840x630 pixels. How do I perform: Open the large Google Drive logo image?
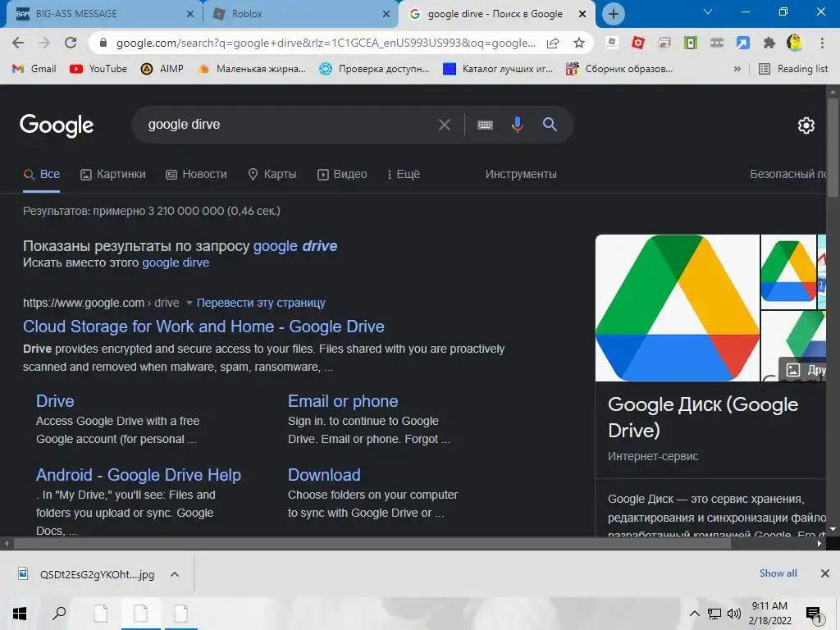tap(677, 308)
